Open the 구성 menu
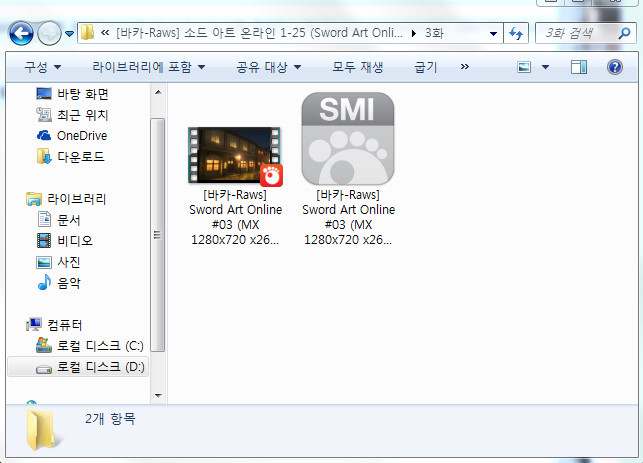Image resolution: width=643 pixels, height=463 pixels. click(42, 67)
